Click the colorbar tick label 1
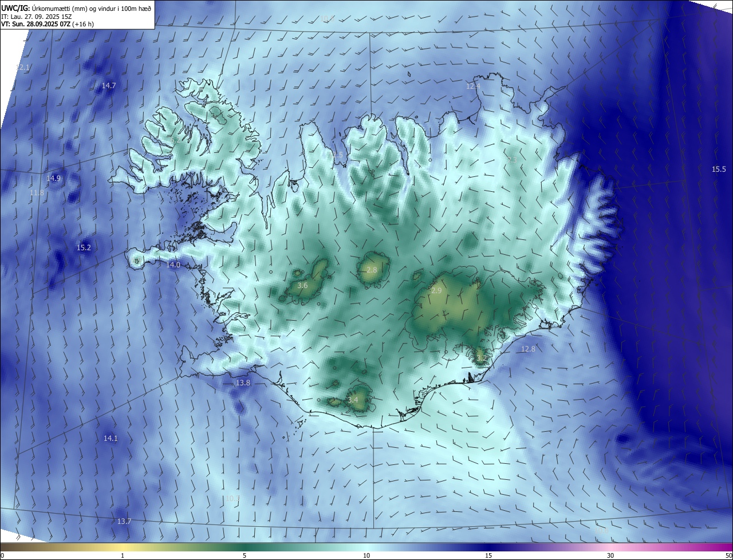733x560 pixels. [123, 555]
